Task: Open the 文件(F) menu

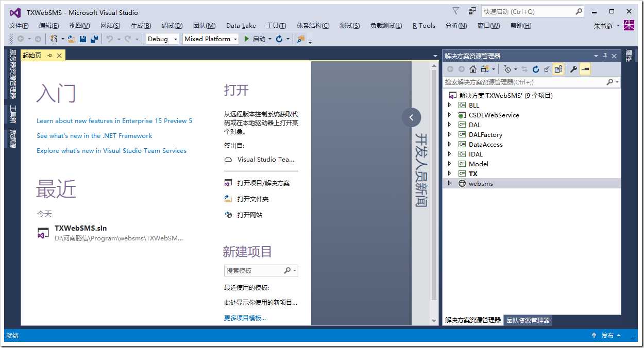Action: point(19,25)
